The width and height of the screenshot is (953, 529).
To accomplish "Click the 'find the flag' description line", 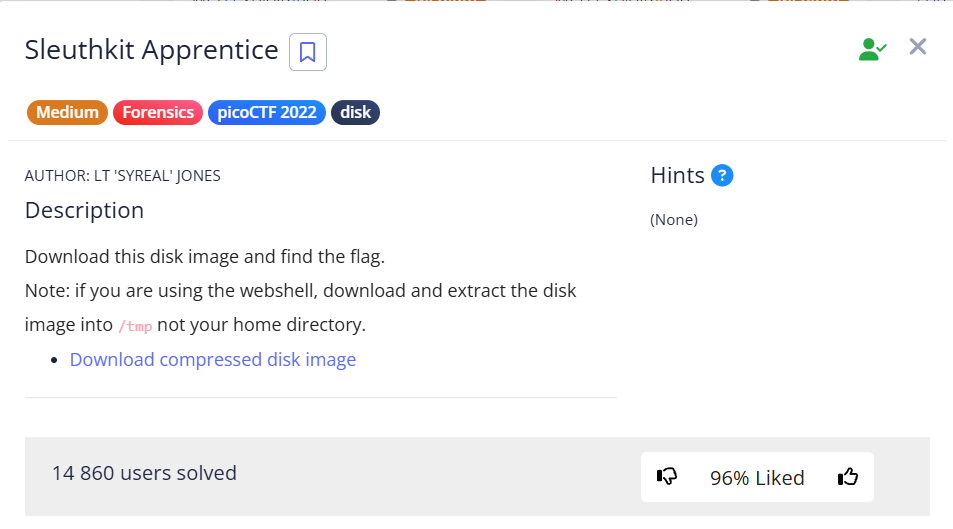I will [205, 257].
